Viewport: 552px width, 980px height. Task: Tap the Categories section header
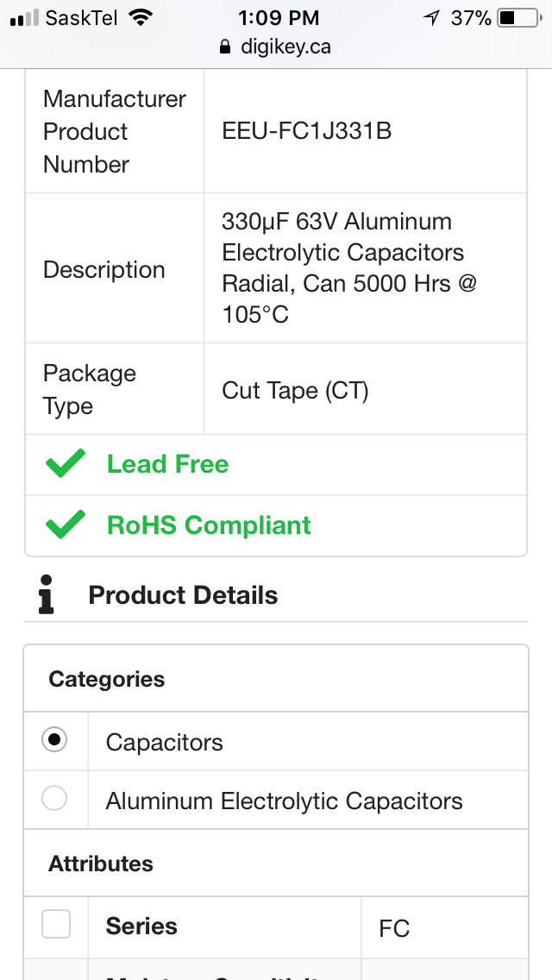pyautogui.click(x=107, y=679)
